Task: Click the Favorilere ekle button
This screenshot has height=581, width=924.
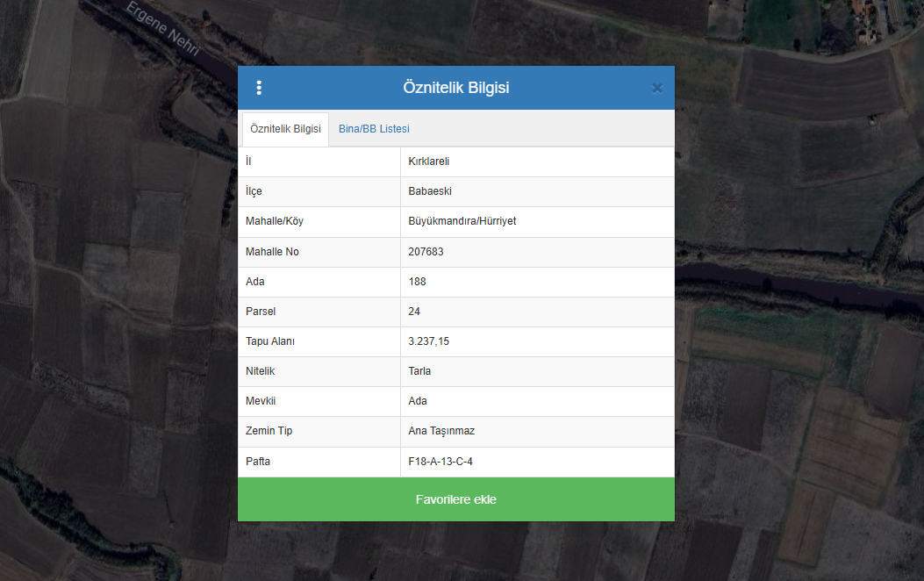Action: tap(455, 499)
